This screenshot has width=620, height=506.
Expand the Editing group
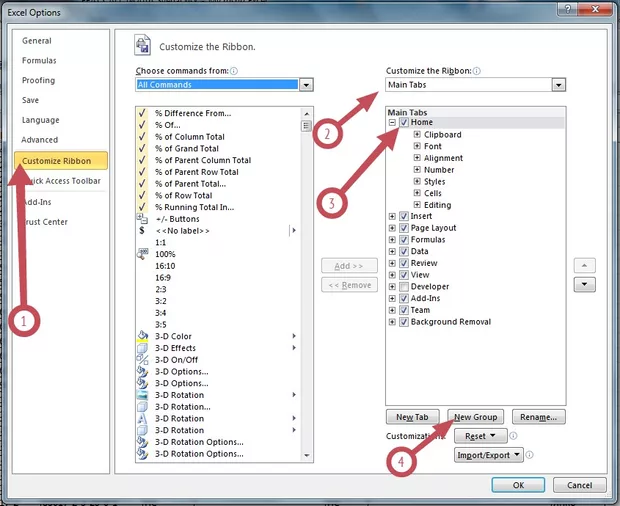[x=417, y=204]
